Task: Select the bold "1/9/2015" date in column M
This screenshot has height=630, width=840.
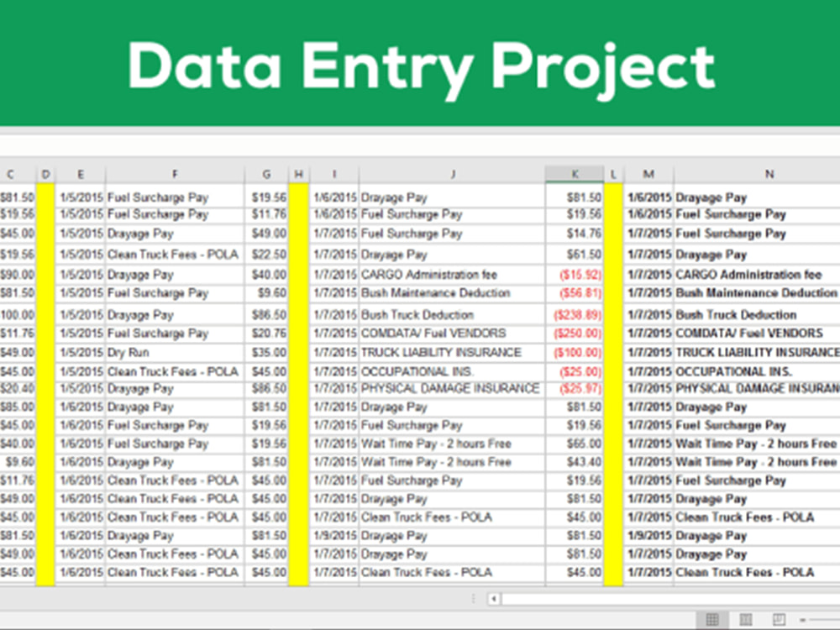Action: coord(649,536)
